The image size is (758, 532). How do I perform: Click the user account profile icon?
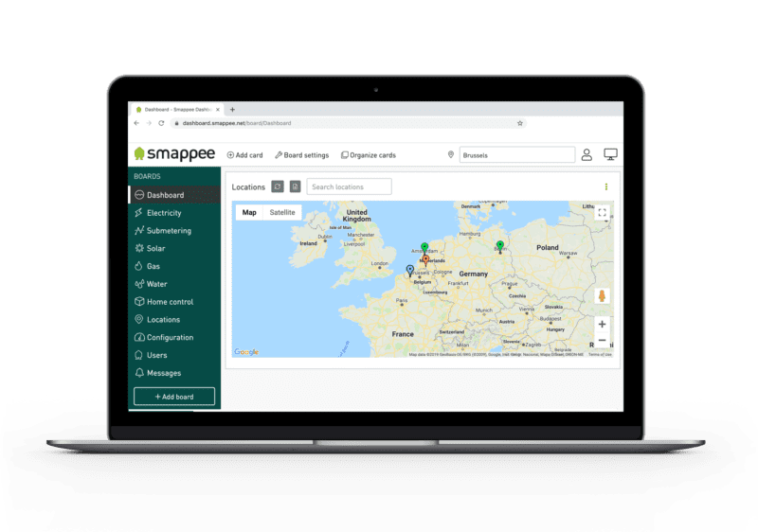[587, 154]
